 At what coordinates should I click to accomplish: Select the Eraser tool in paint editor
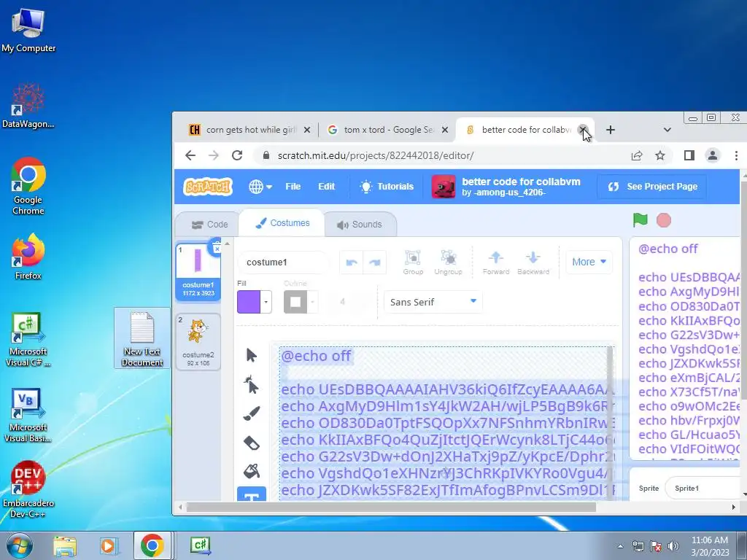[251, 443]
